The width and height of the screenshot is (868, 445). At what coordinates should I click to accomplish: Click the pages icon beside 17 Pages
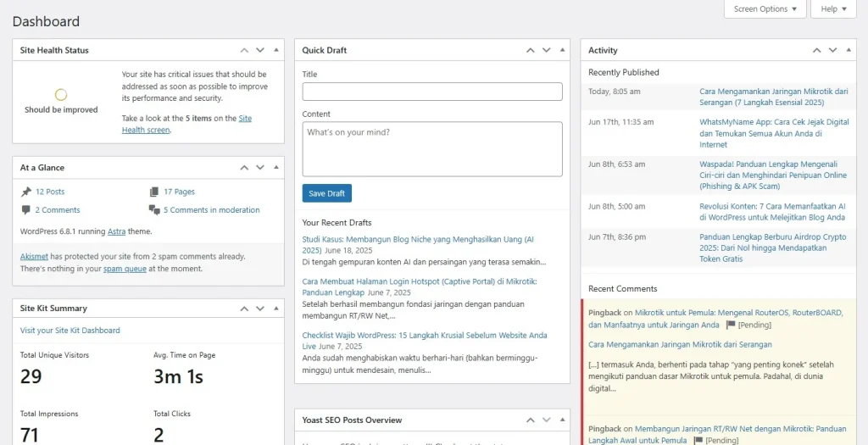(154, 192)
